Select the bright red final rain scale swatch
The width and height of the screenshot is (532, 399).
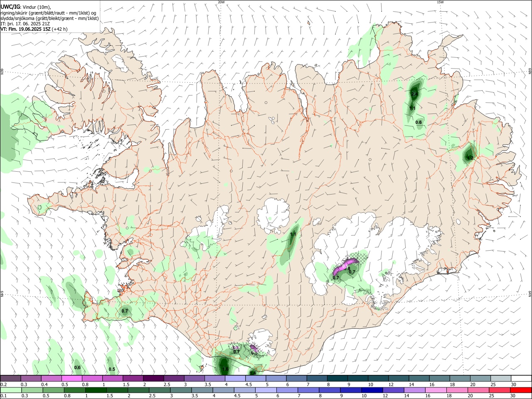click(521, 390)
